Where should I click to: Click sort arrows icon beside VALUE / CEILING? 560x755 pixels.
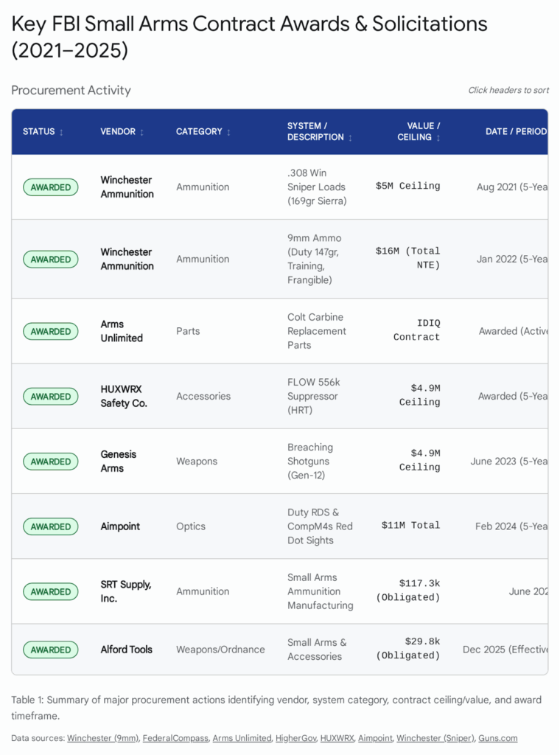coord(438,138)
